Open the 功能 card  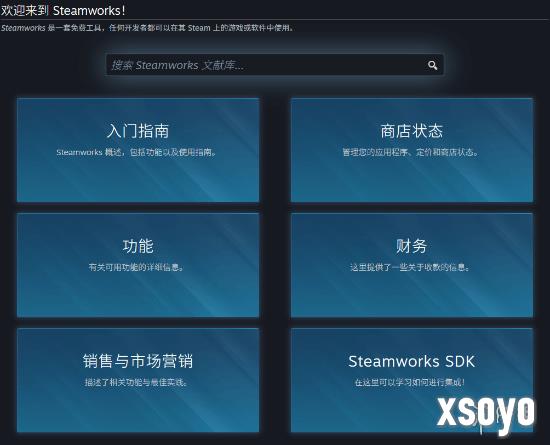(138, 265)
